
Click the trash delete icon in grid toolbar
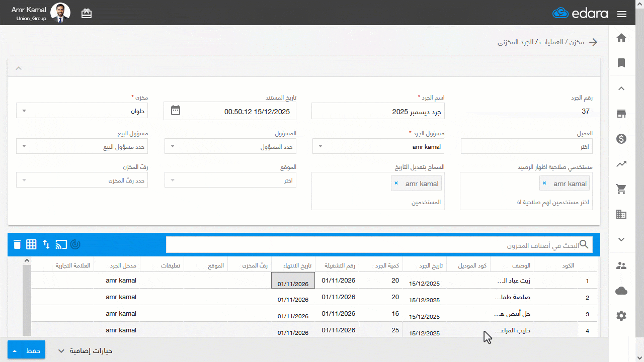click(x=17, y=244)
